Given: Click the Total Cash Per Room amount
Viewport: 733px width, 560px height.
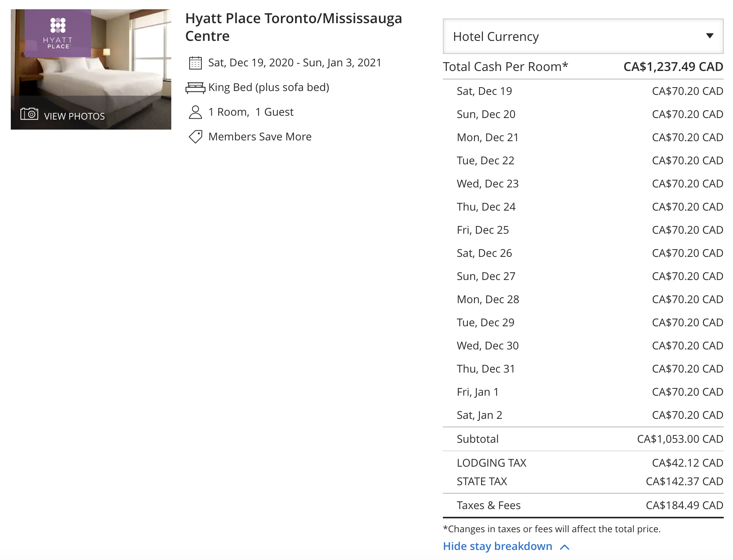Looking at the screenshot, I should click(x=673, y=67).
